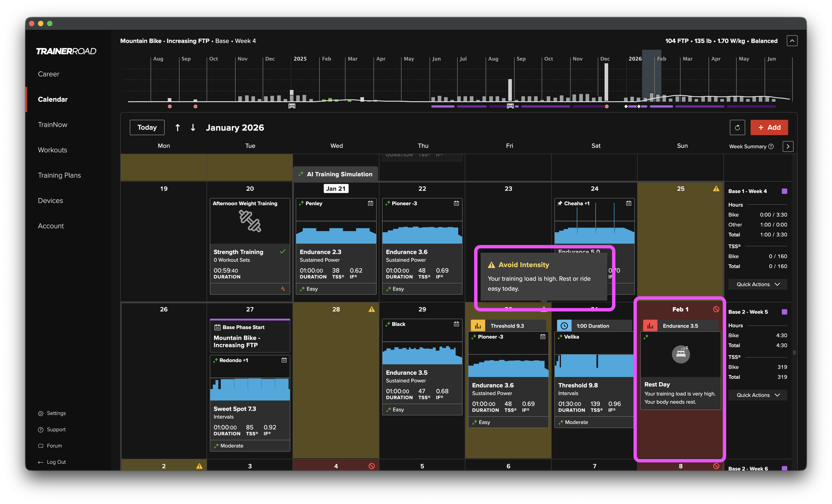Click the red block icon on day 4

click(x=371, y=466)
